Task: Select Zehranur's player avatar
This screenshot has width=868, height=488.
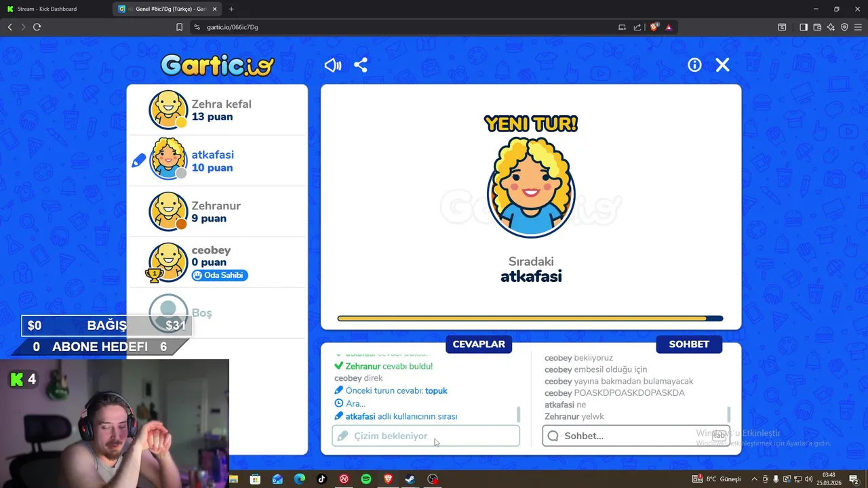Action: [168, 211]
